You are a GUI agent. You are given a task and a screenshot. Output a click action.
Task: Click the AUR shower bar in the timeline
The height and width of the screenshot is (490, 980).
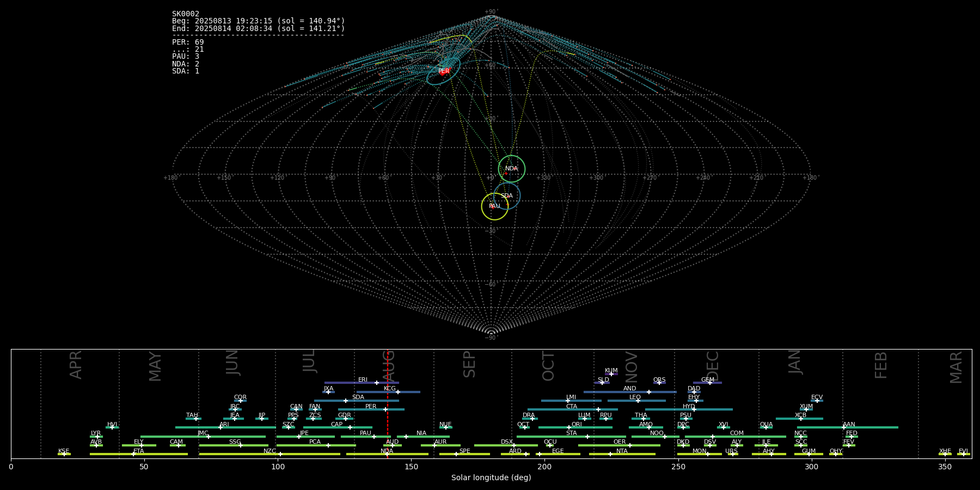pos(440,445)
